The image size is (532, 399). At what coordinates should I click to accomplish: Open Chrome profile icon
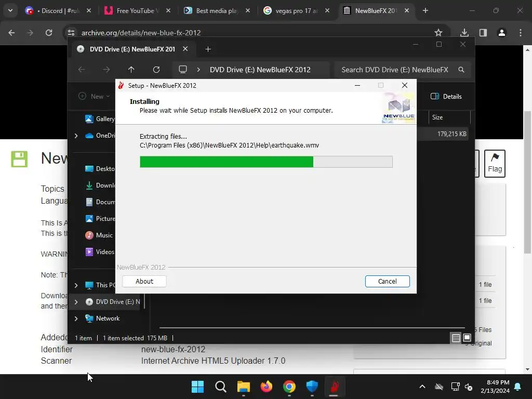(501, 33)
